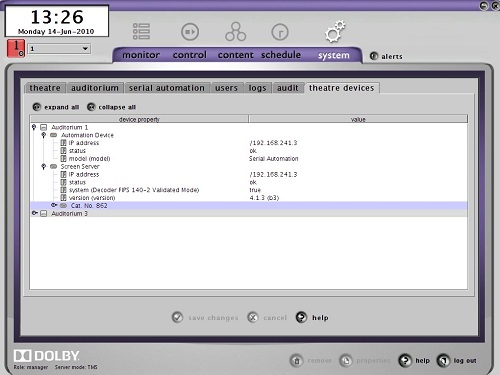The width and height of the screenshot is (500, 375).
Task: Click the true value for FIPS mode
Action: click(255, 190)
